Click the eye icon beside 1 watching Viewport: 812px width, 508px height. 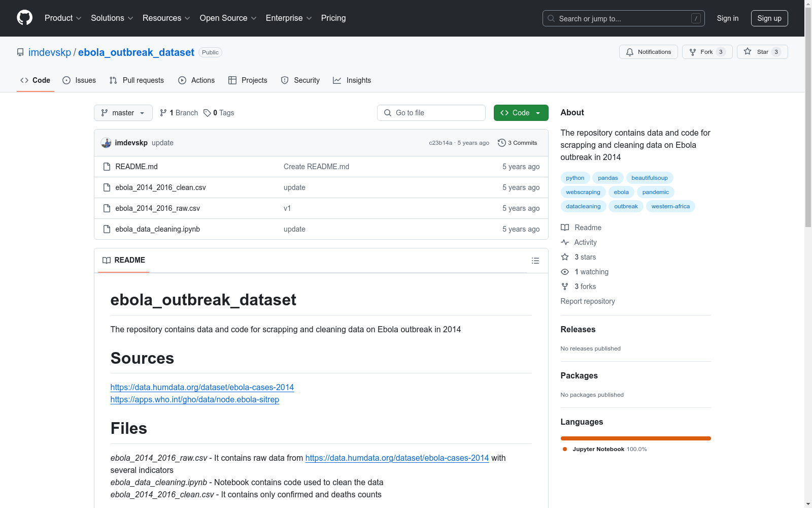565,272
